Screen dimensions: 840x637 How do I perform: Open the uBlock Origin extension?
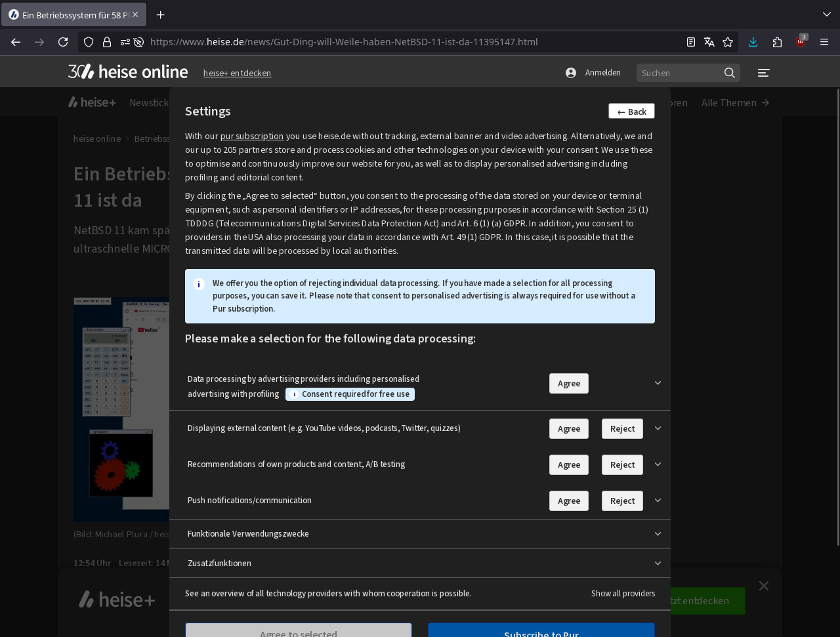pos(801,42)
